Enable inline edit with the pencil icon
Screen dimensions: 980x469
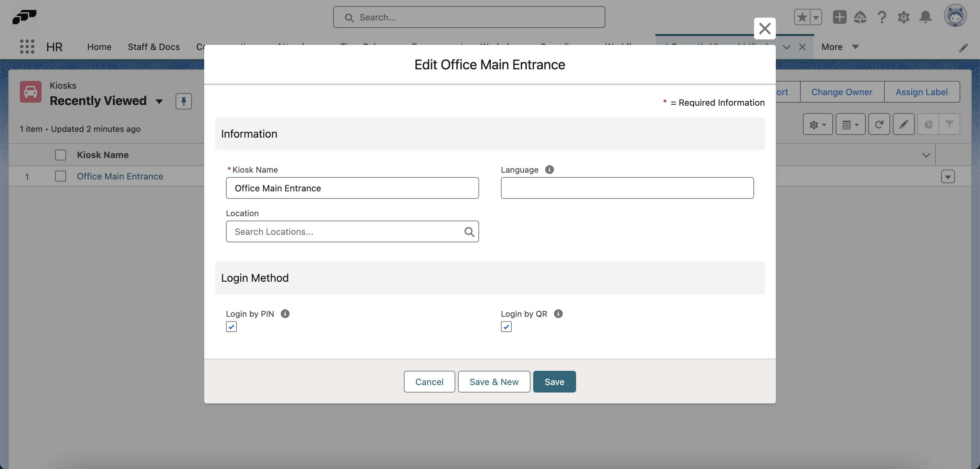click(903, 124)
